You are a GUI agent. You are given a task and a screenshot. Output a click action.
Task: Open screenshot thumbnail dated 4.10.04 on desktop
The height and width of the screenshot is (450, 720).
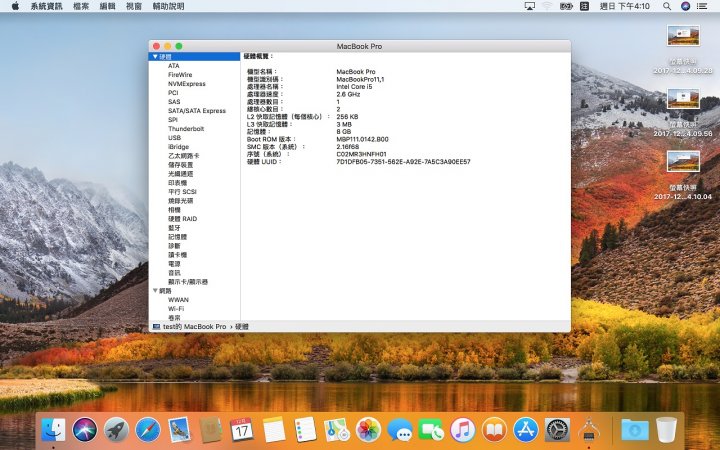point(683,162)
